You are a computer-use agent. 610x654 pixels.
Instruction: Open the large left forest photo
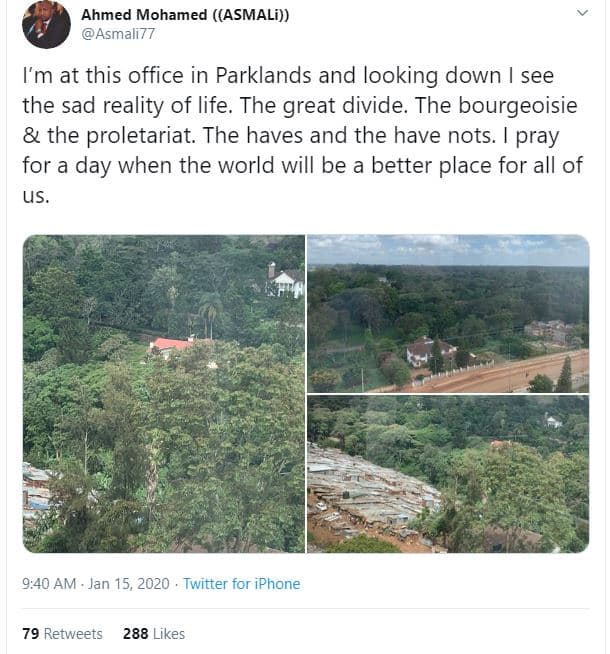(x=163, y=393)
